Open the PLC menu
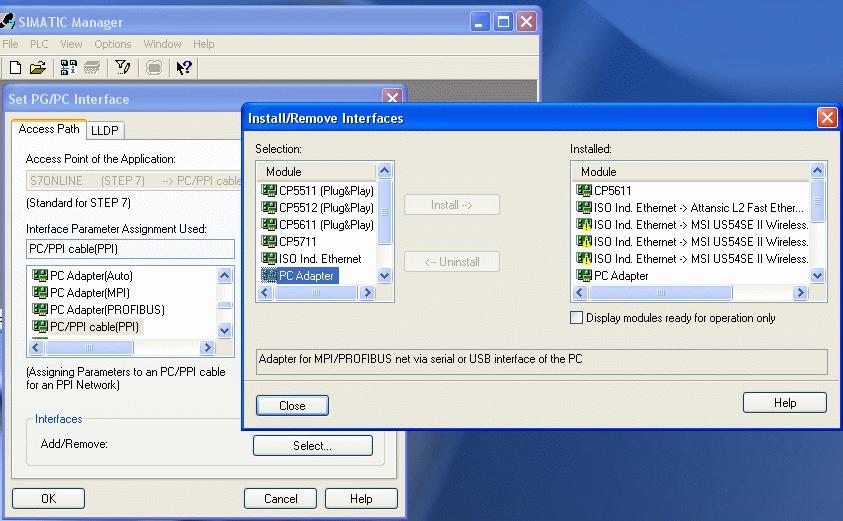Viewport: 843px width, 521px height. (39, 44)
